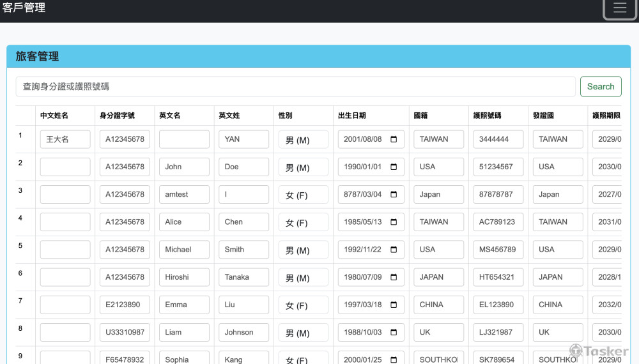Click nationality field for Hiroshi Tanaka
This screenshot has width=639, height=364.
tap(438, 277)
